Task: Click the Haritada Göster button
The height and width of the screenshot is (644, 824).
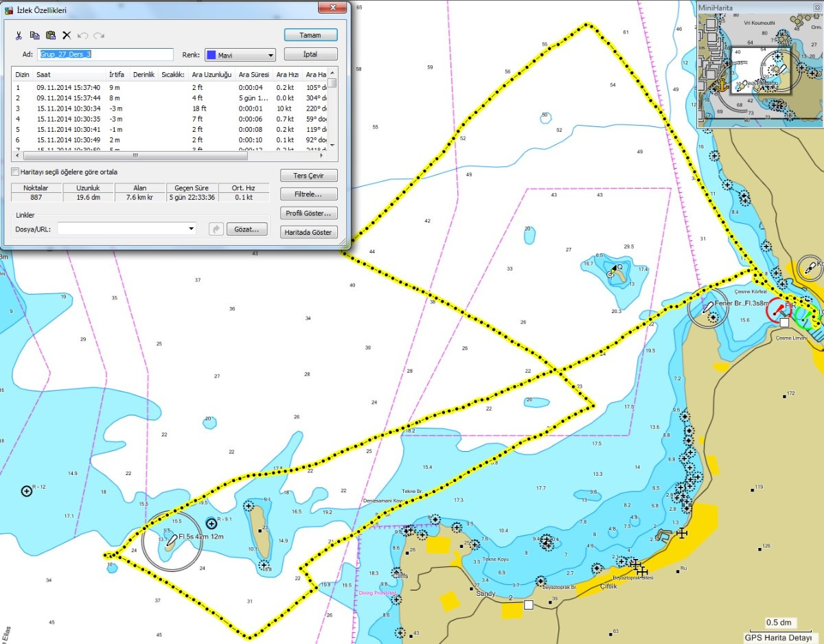Action: click(x=309, y=232)
